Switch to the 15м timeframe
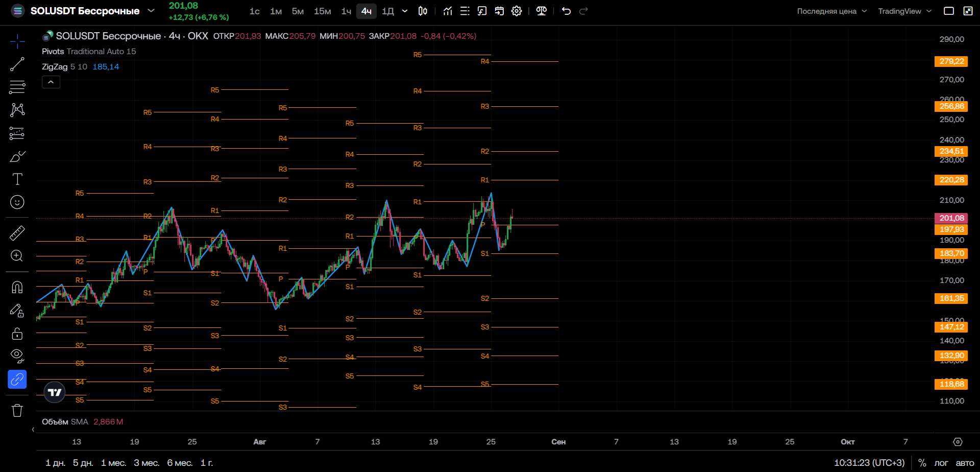Viewport: 980px width, 472px height. [322, 11]
